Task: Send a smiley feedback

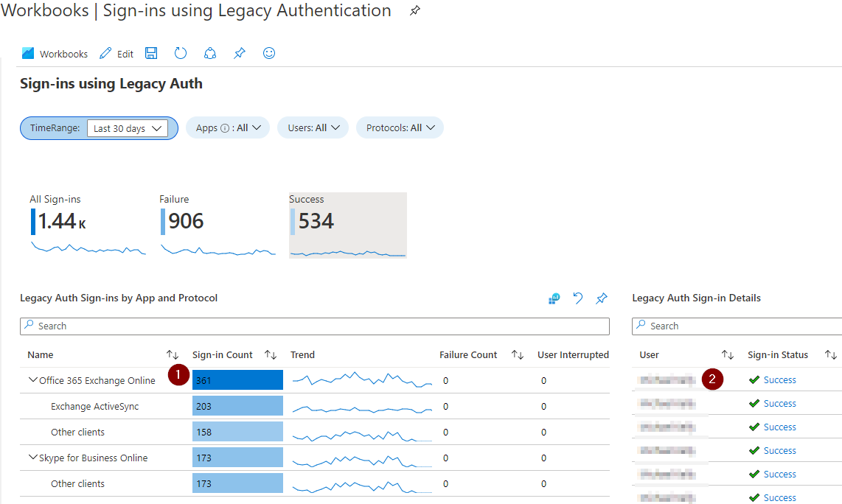Action: point(268,53)
